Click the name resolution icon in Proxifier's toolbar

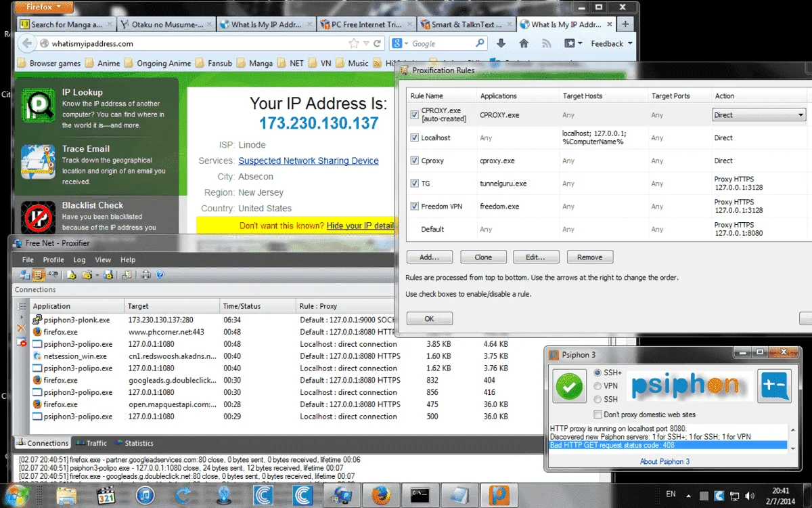(x=52, y=275)
